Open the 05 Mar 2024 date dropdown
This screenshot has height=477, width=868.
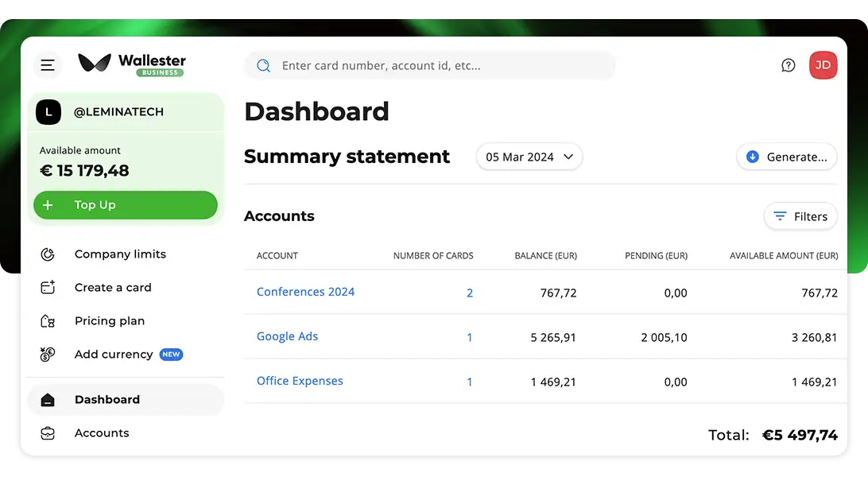click(x=529, y=157)
